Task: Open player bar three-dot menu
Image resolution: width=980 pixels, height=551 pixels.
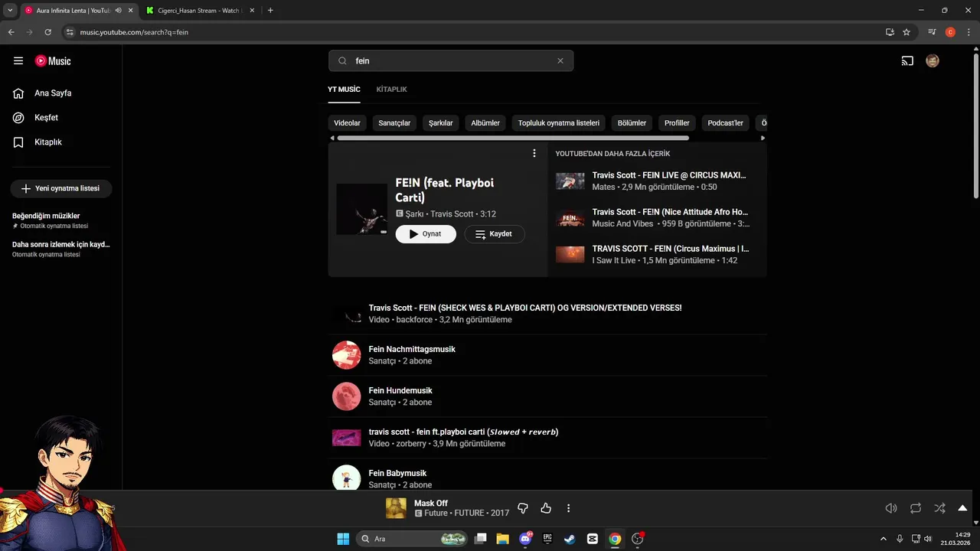Action: (x=568, y=508)
